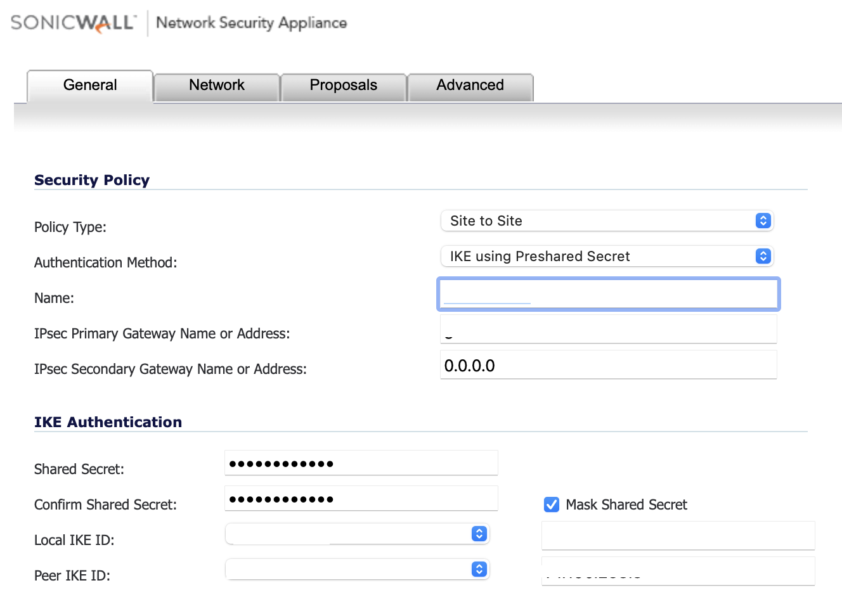Uncheck the Mask Shared Secret checkbox

click(x=551, y=504)
